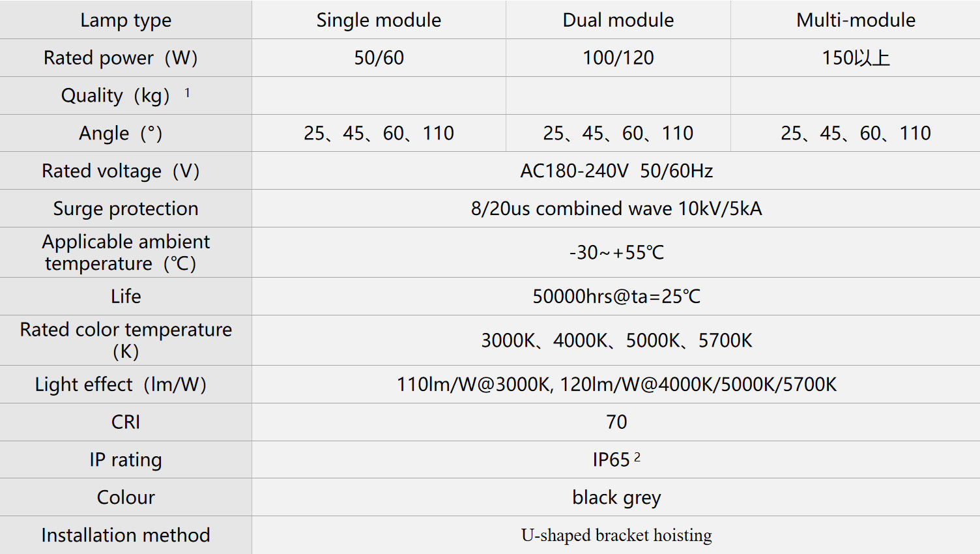Click the 50000hrs@ta=25℃ life value
The width and height of the screenshot is (980, 554).
click(616, 297)
